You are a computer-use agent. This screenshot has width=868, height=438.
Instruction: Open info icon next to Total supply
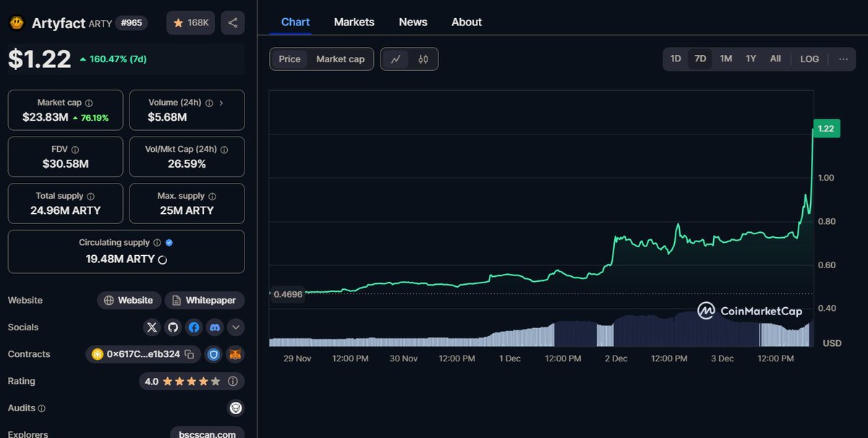click(x=90, y=196)
